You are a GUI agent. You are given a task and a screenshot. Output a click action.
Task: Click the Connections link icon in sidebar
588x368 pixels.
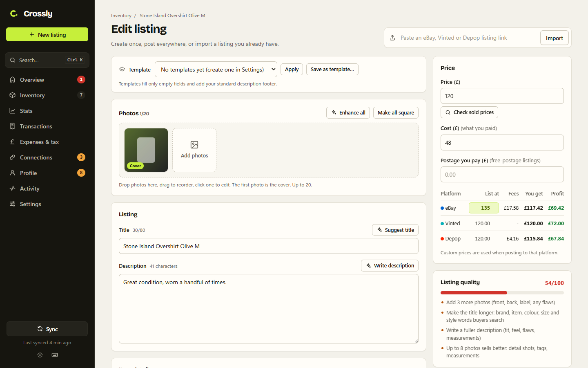[13, 157]
